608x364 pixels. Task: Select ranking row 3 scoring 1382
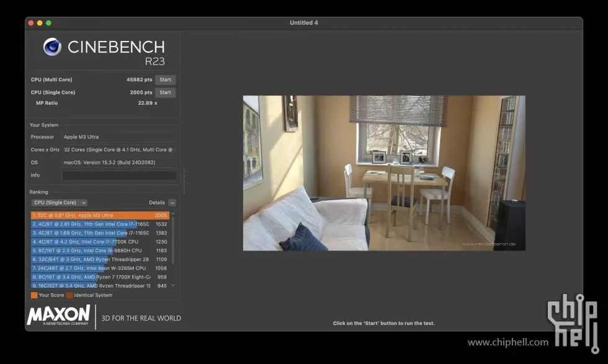click(100, 233)
